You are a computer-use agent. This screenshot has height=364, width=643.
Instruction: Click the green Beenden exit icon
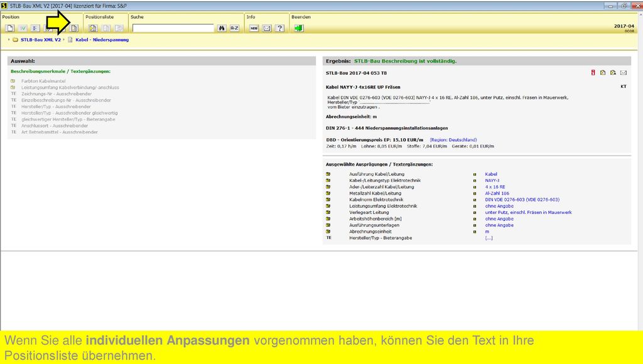298,28
